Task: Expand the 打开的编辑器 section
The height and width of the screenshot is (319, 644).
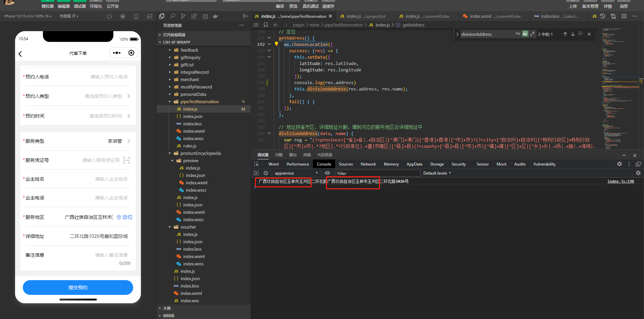Action: [x=174, y=35]
